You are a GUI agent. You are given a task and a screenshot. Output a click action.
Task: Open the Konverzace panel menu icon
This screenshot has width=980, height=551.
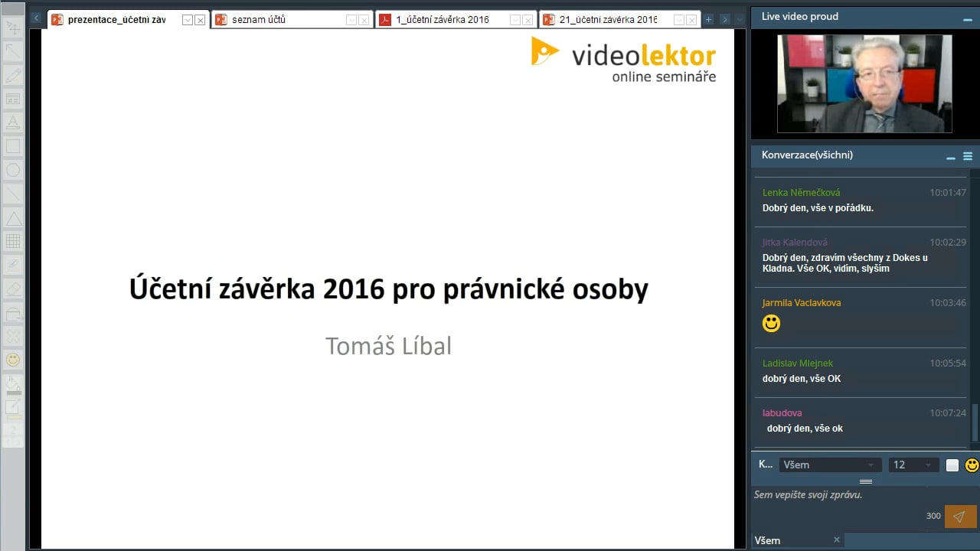(968, 156)
